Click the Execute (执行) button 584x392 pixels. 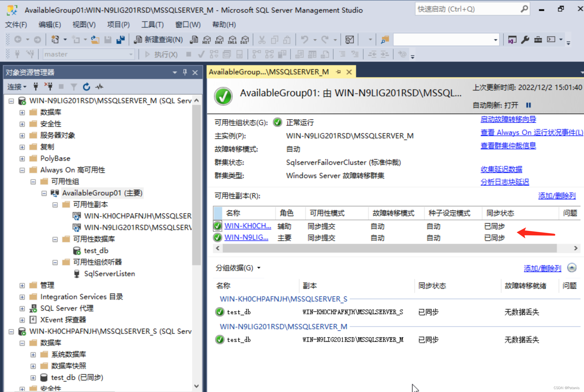161,54
